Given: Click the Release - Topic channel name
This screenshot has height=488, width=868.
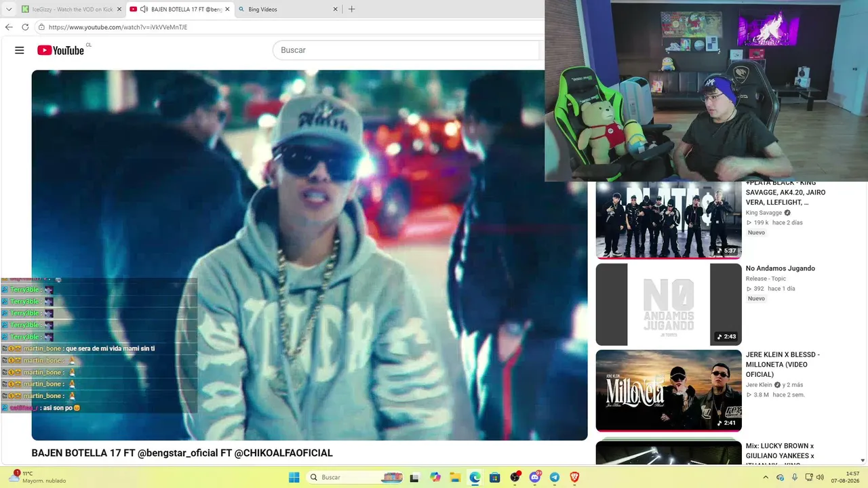Looking at the screenshot, I should (766, 279).
